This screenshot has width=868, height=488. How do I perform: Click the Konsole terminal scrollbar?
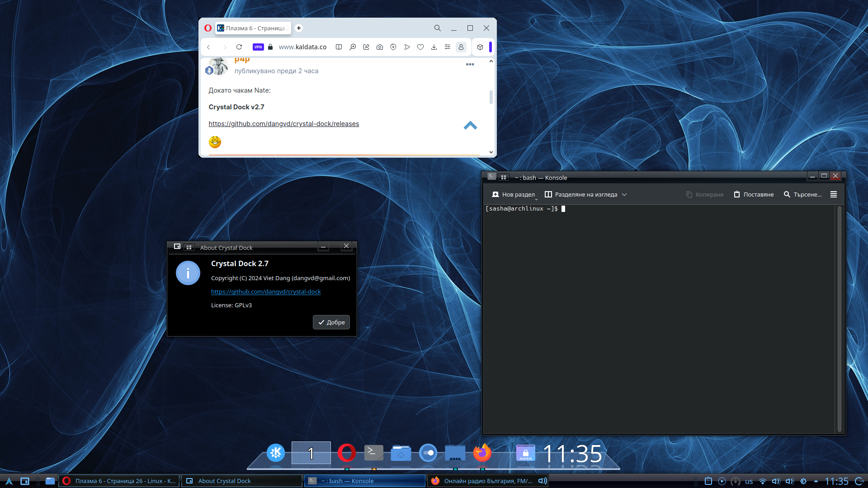coord(840,319)
